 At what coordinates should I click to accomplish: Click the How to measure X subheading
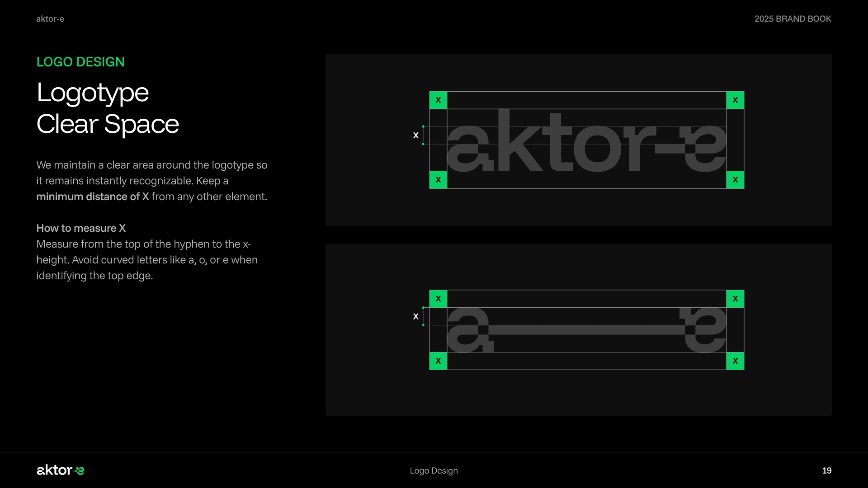point(81,228)
